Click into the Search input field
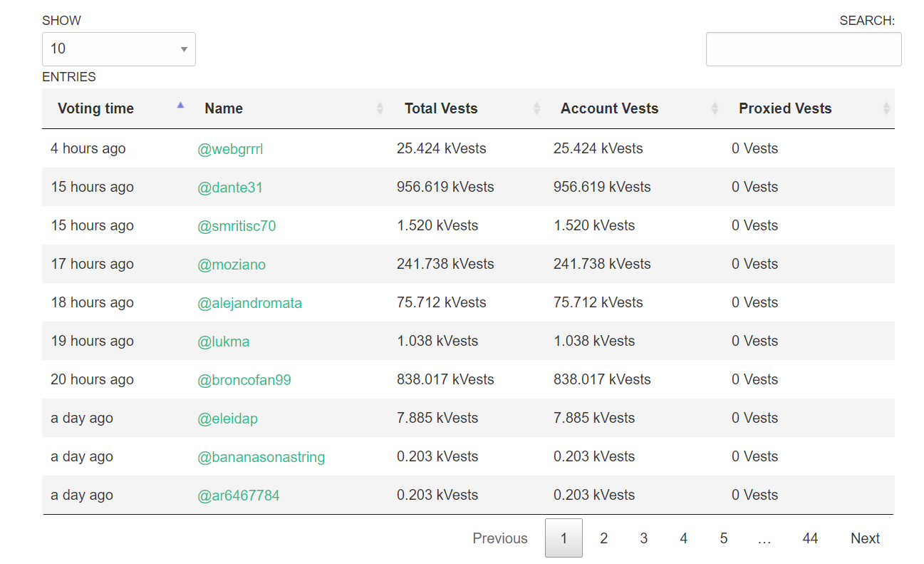 [x=803, y=49]
